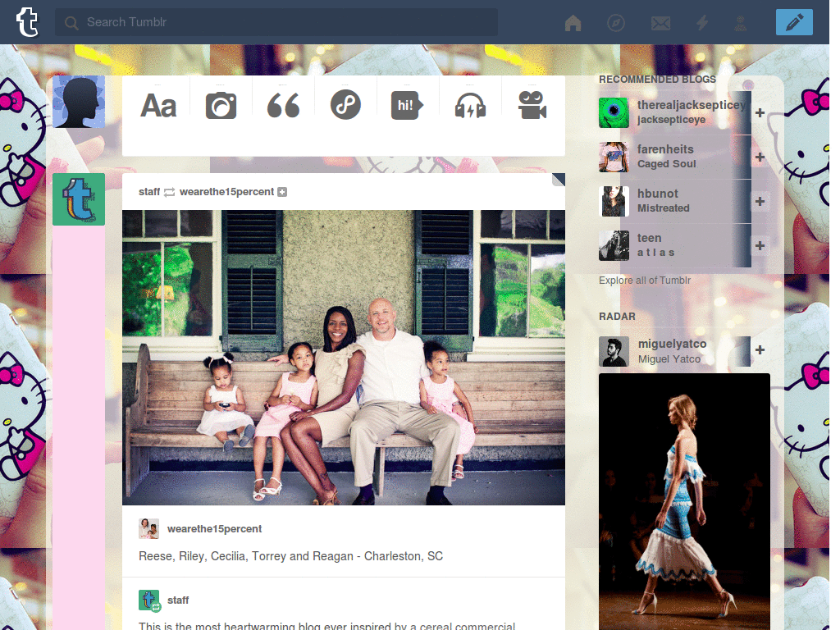This screenshot has height=630, width=840.
Task: Open miguelyatco Radar blog
Action: coord(674,351)
